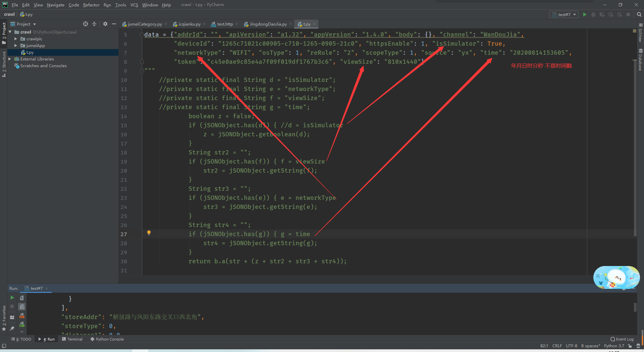
Task: Start debugging with the bug icon
Action: point(593,14)
